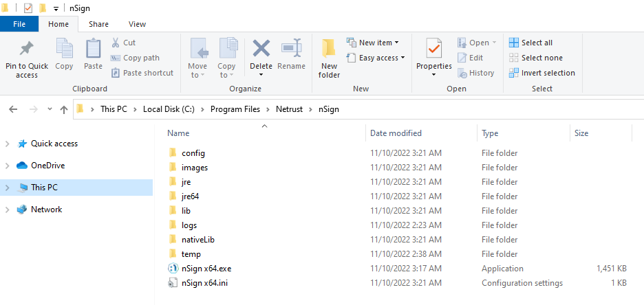644x305 pixels.
Task: Click Program Files in the breadcrumb
Action: coord(235,109)
